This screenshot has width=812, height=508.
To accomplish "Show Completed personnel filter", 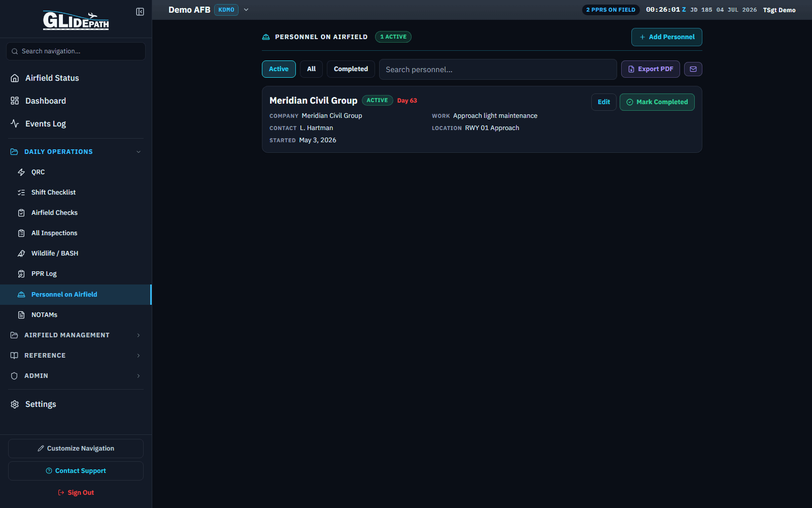I will [x=351, y=69].
